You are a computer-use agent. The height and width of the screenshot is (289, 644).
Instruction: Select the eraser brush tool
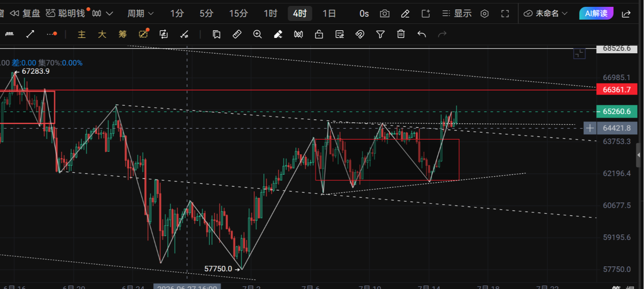[278, 35]
